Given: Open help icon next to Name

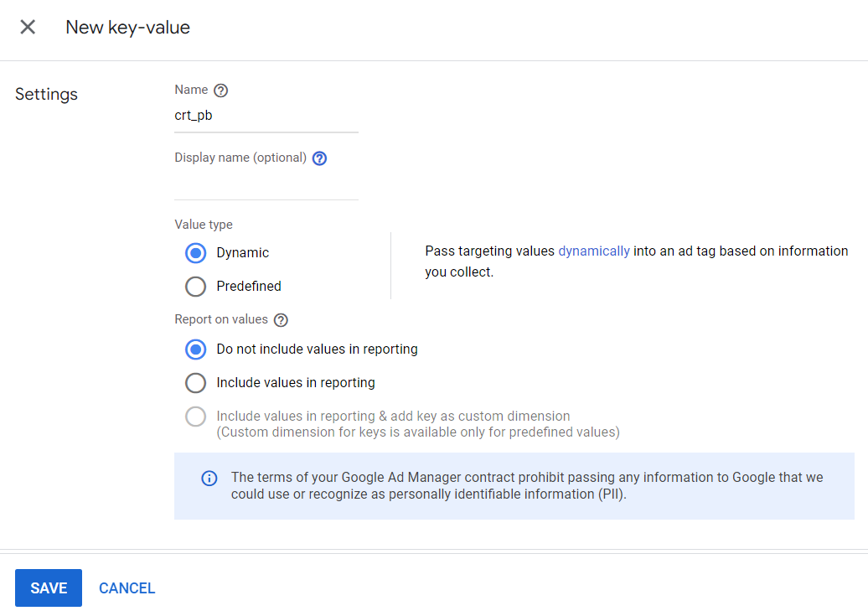Looking at the screenshot, I should click(x=220, y=91).
